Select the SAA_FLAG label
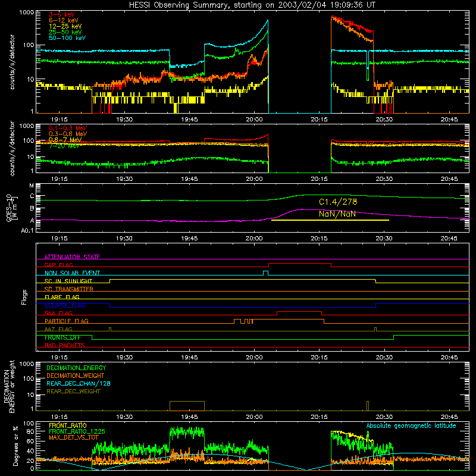 click(x=58, y=313)
